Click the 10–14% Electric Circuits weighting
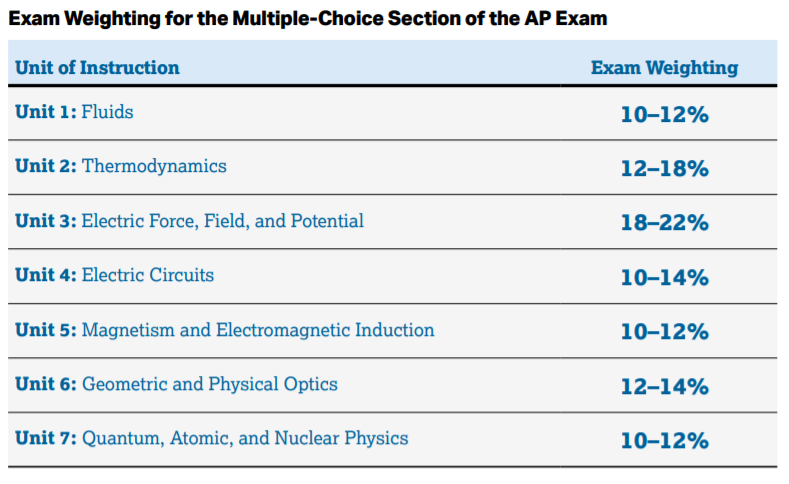Viewport: 789px width, 484px height. (665, 278)
